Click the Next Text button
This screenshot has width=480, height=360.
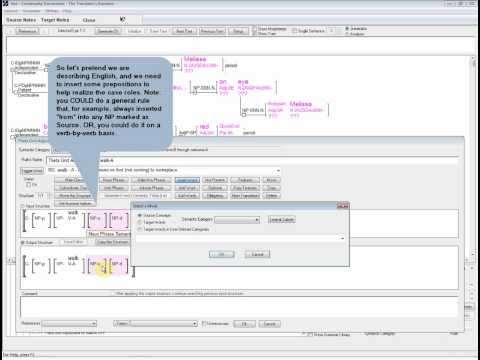click(x=184, y=31)
